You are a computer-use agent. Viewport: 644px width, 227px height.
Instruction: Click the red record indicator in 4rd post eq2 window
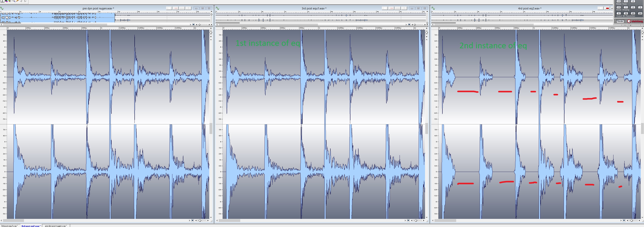tap(607, 8)
